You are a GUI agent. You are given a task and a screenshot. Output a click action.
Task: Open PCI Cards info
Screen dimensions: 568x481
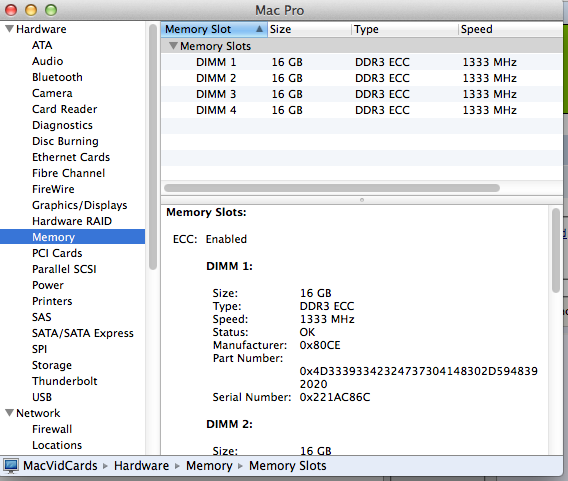pyautogui.click(x=57, y=253)
